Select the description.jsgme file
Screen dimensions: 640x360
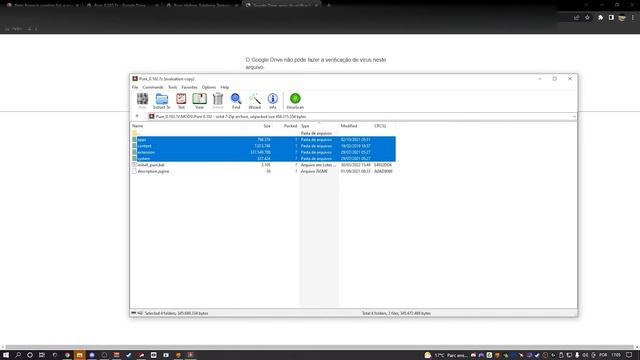(263, 171)
